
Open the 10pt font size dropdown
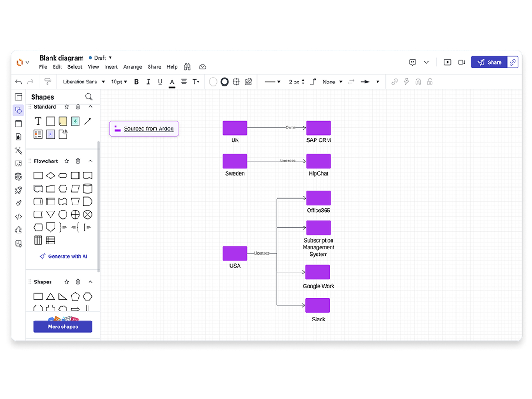coord(119,82)
